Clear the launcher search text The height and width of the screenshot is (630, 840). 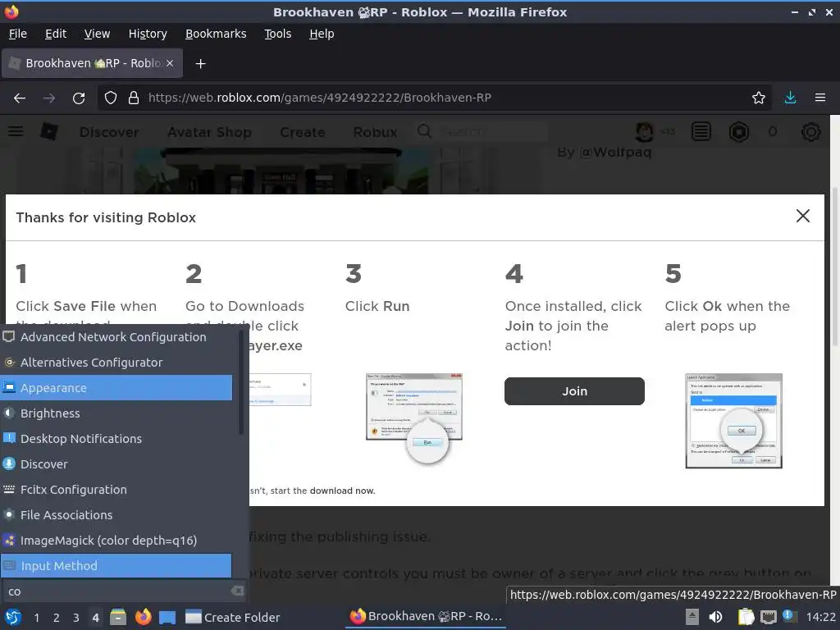coord(237,591)
